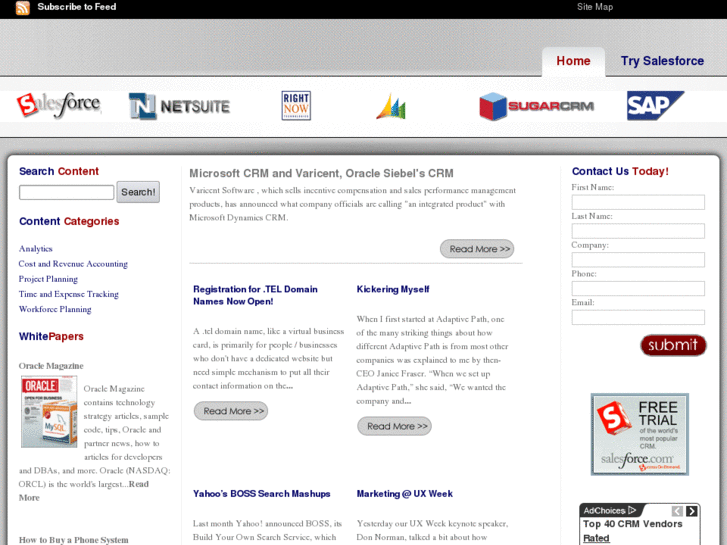Image resolution: width=727 pixels, height=545 pixels.
Task: Open the Kickering Myself article
Action: pyautogui.click(x=393, y=289)
